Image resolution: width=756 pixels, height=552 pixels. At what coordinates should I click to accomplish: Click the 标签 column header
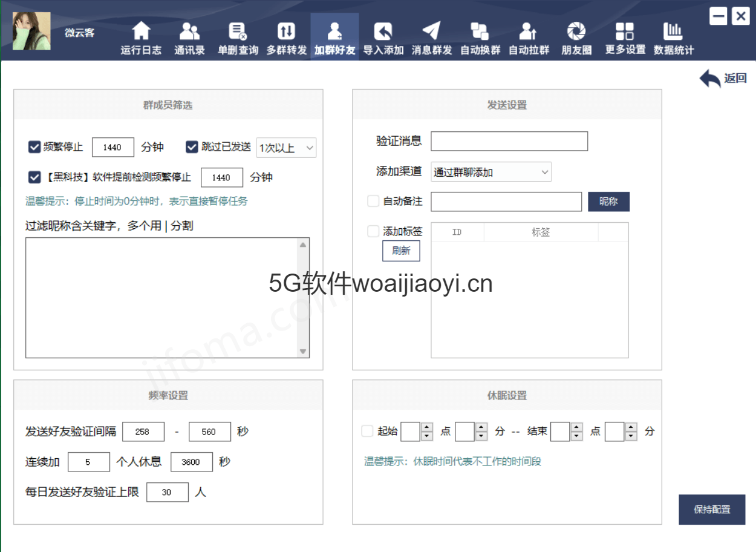(x=541, y=232)
